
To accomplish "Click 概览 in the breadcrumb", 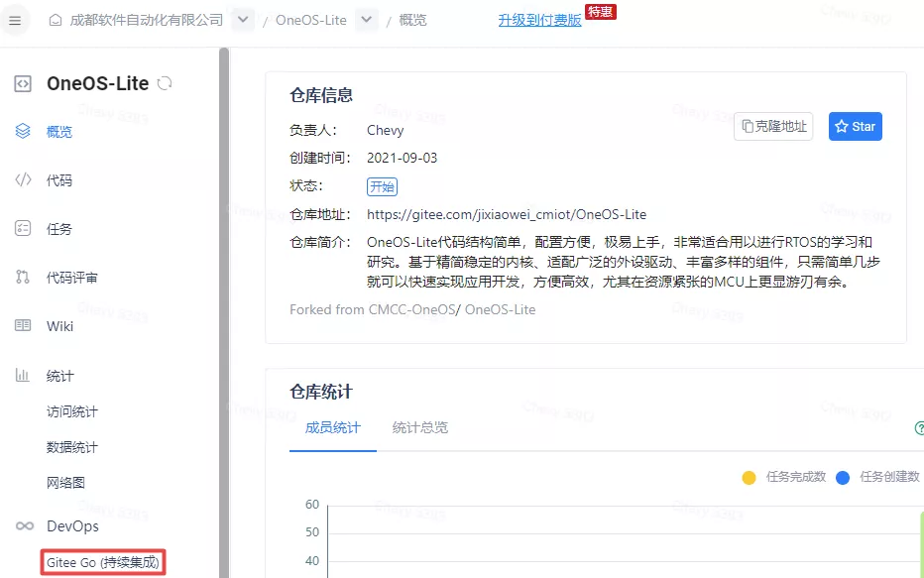I will coord(412,20).
